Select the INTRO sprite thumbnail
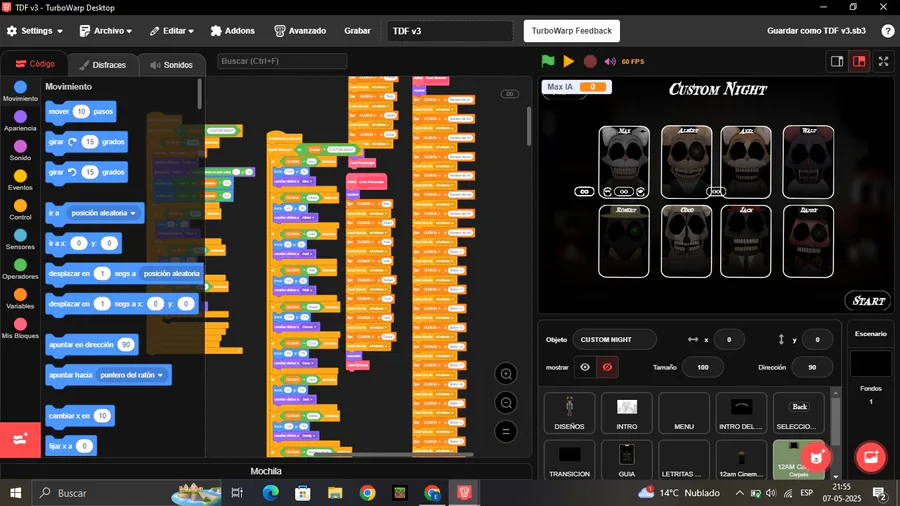The height and width of the screenshot is (506, 900). coord(627,413)
